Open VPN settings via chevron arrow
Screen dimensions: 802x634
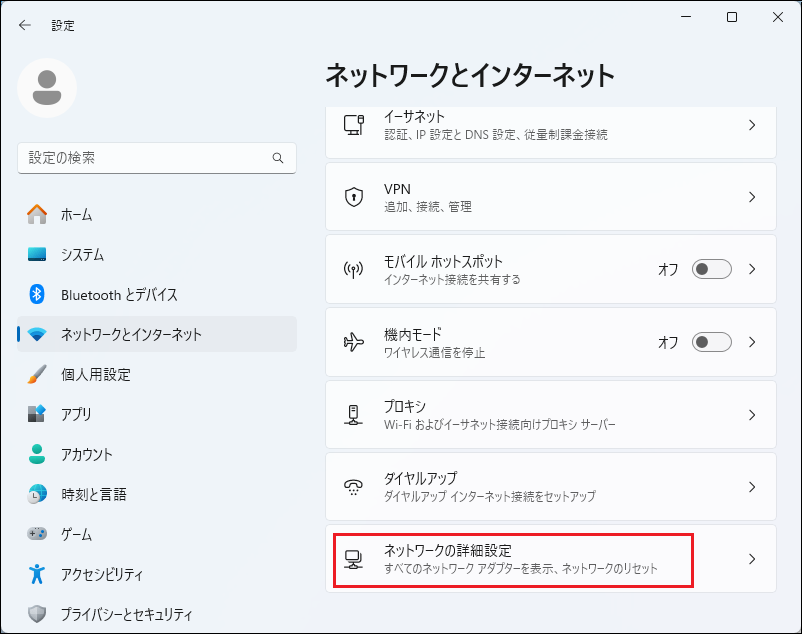point(752,197)
